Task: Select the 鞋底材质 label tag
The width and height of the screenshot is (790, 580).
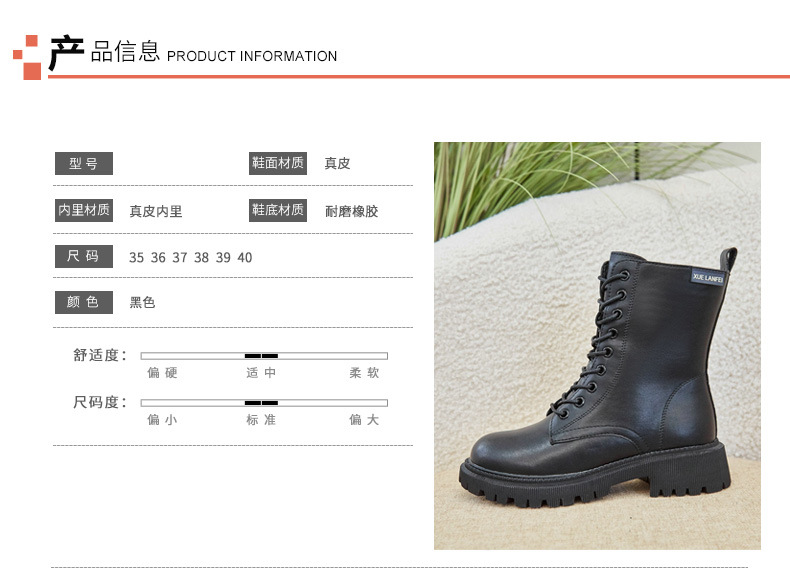Action: (x=278, y=210)
